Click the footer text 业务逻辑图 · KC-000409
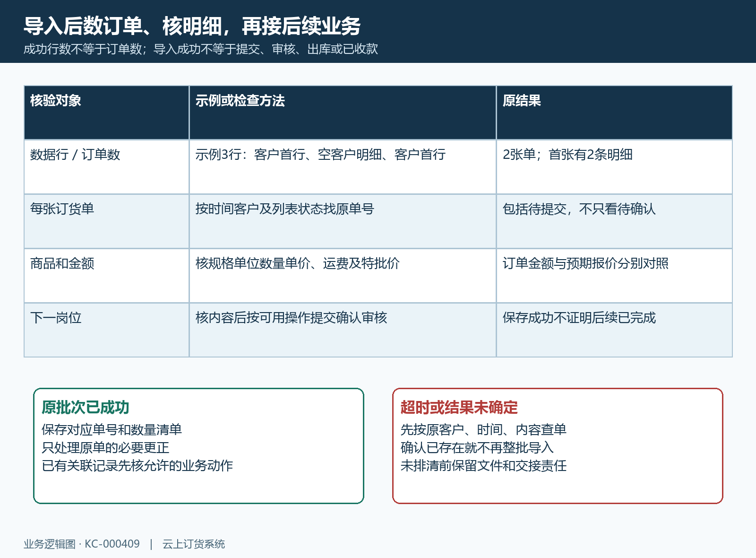 point(82,544)
